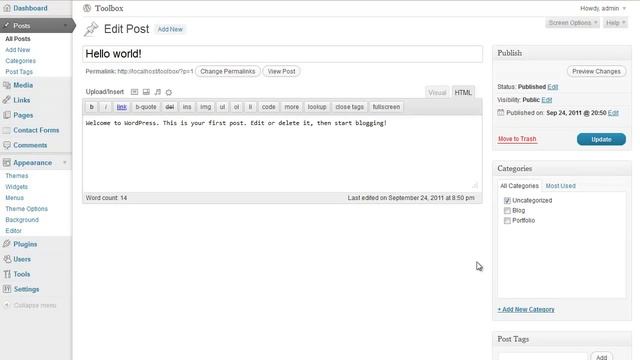The height and width of the screenshot is (360, 640).
Task: Click the Collapse menu arrow icon
Action: [x=7, y=305]
